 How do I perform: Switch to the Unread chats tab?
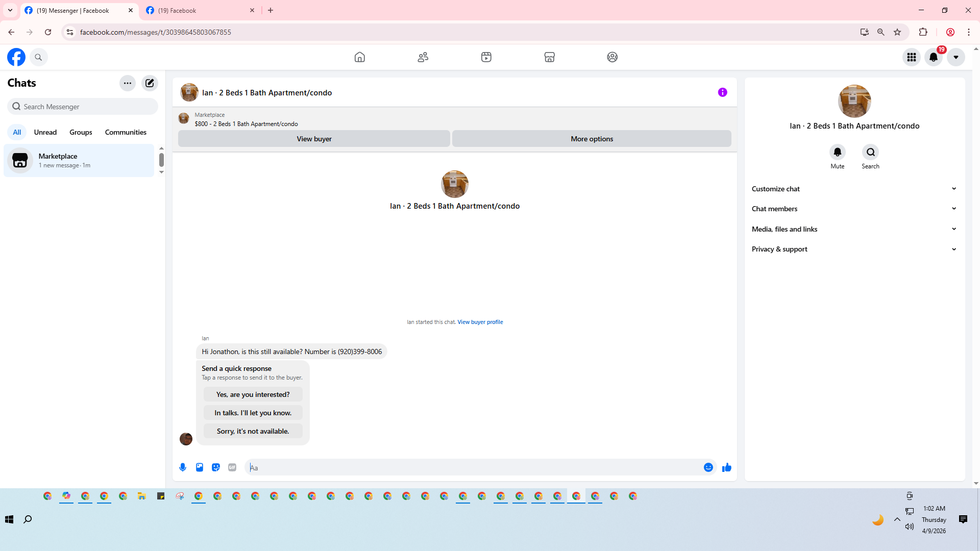coord(45,132)
